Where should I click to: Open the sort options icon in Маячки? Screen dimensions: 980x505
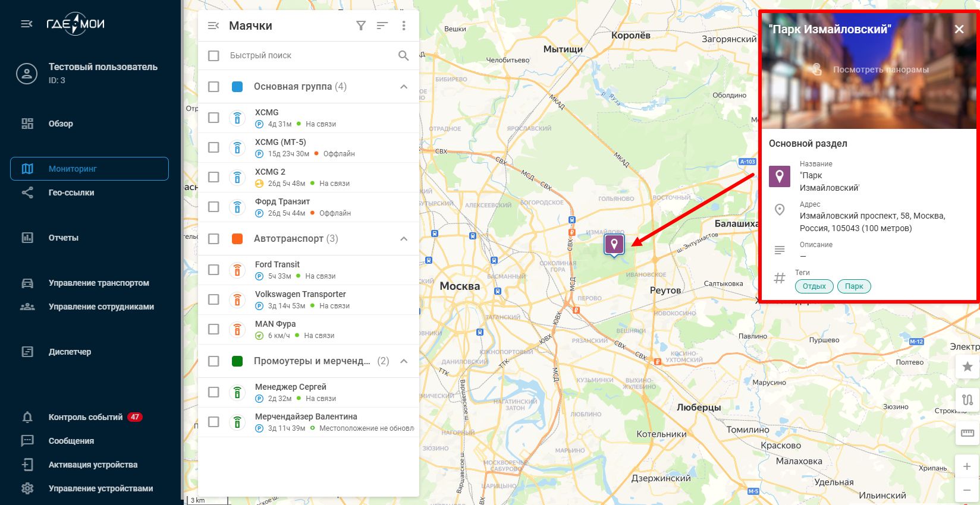click(x=382, y=26)
